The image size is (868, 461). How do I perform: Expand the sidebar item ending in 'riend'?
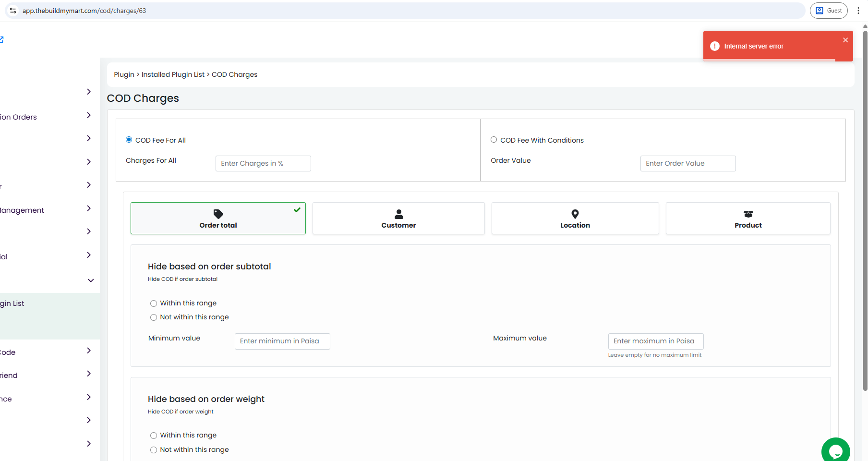89,374
